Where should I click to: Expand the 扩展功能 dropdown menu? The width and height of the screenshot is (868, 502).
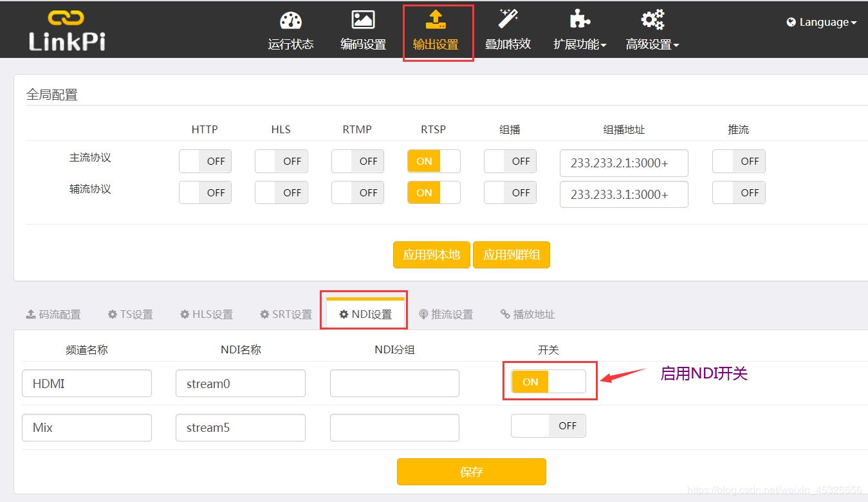[580, 44]
